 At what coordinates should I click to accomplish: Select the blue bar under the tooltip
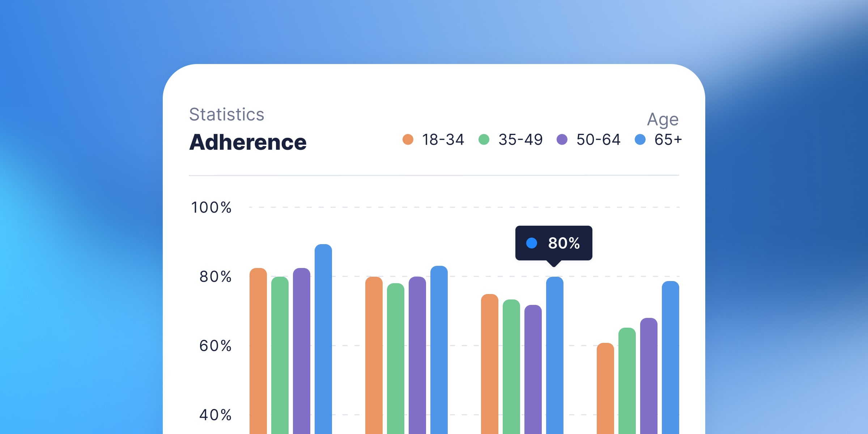(555, 354)
